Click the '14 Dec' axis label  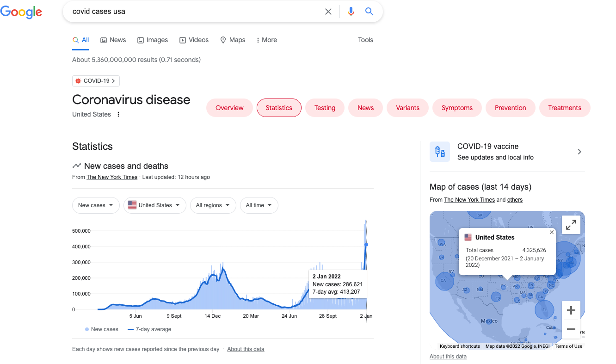pyautogui.click(x=213, y=316)
